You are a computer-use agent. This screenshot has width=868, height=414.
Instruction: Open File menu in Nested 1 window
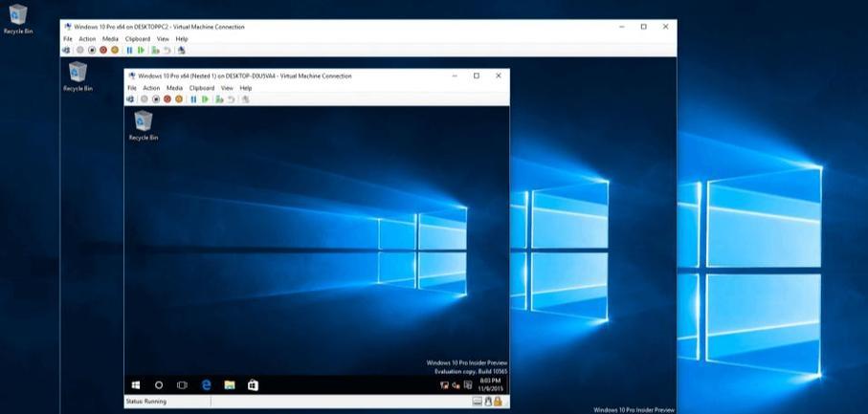(x=132, y=88)
